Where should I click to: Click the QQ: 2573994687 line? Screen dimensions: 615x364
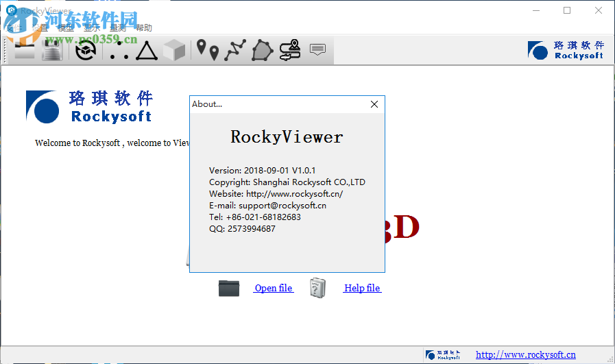coord(243,229)
